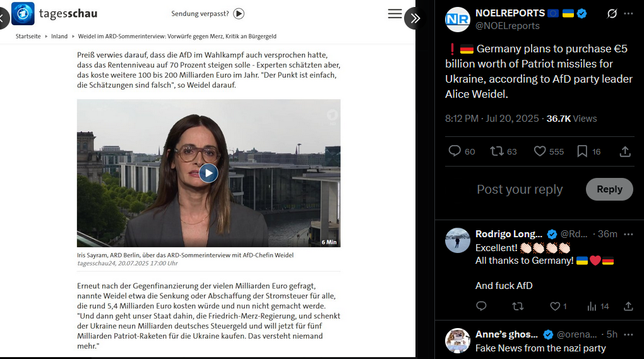Open Anne's ghost profile avatar
The image size is (644, 359).
pos(458,341)
